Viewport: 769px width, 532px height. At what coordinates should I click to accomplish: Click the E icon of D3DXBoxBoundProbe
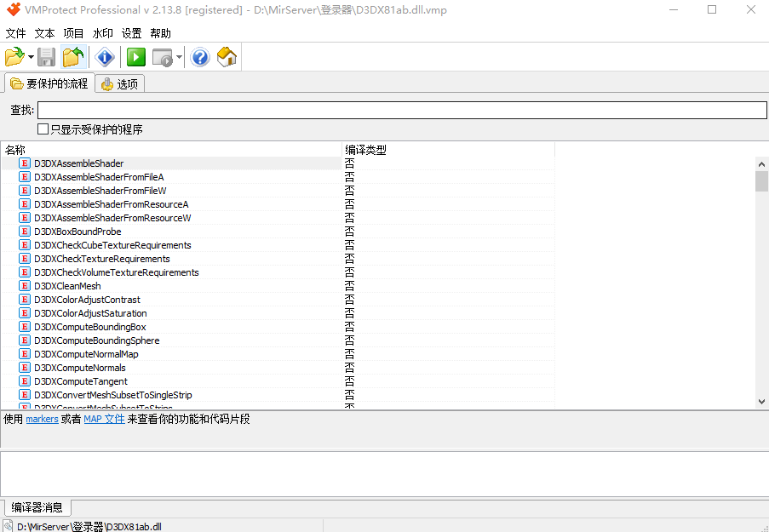25,231
